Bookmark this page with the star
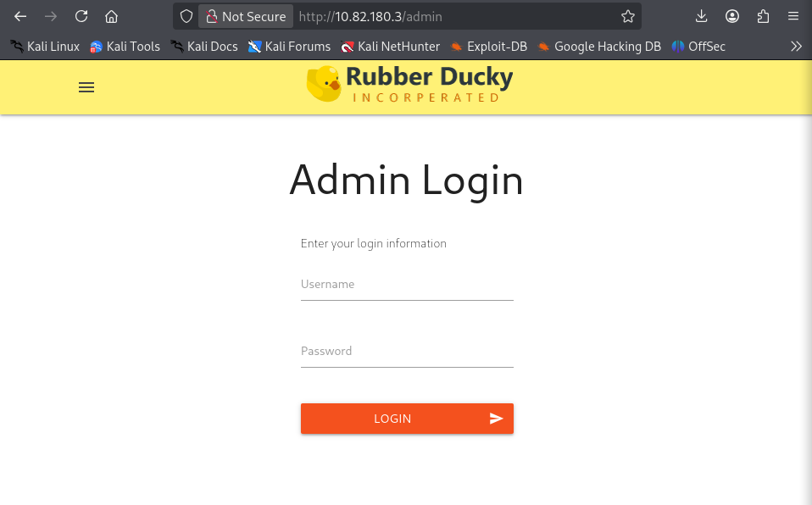Screen dimensions: 812x505 [x=627, y=17]
